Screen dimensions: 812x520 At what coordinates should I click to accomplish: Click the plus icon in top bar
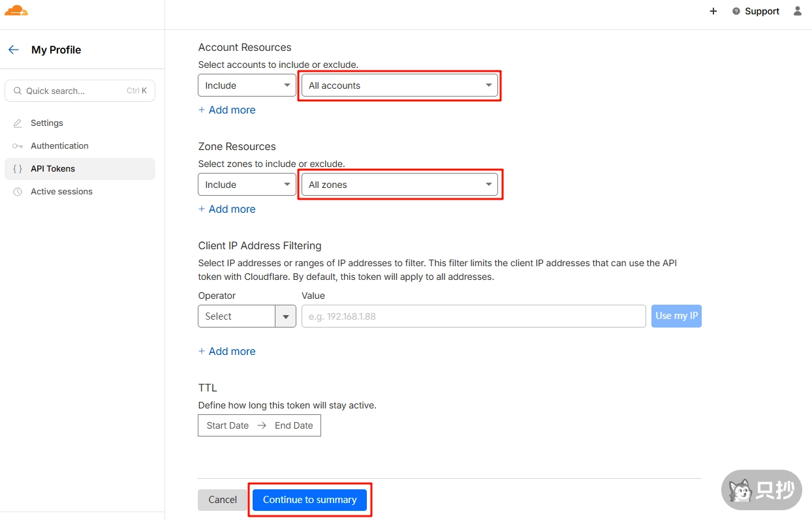pos(713,11)
